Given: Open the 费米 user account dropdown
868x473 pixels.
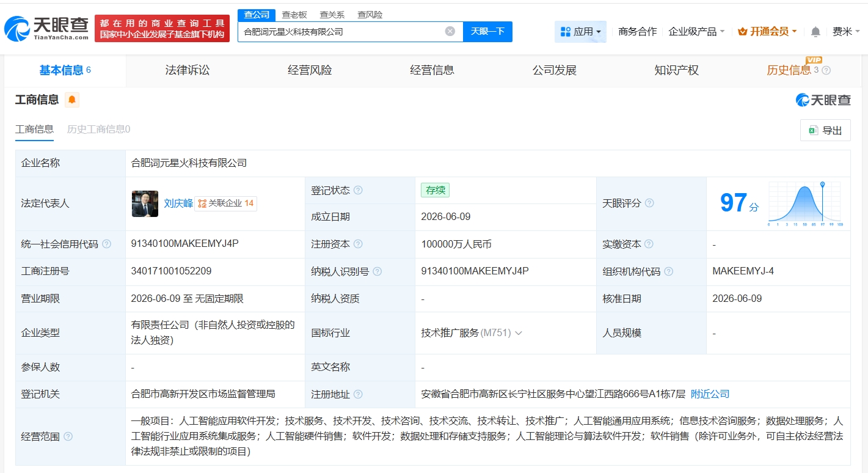Looking at the screenshot, I should pyautogui.click(x=846, y=32).
